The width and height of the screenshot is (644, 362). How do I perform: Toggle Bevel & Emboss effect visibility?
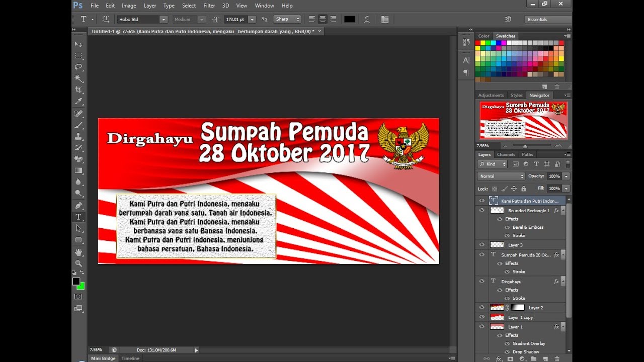pyautogui.click(x=507, y=227)
